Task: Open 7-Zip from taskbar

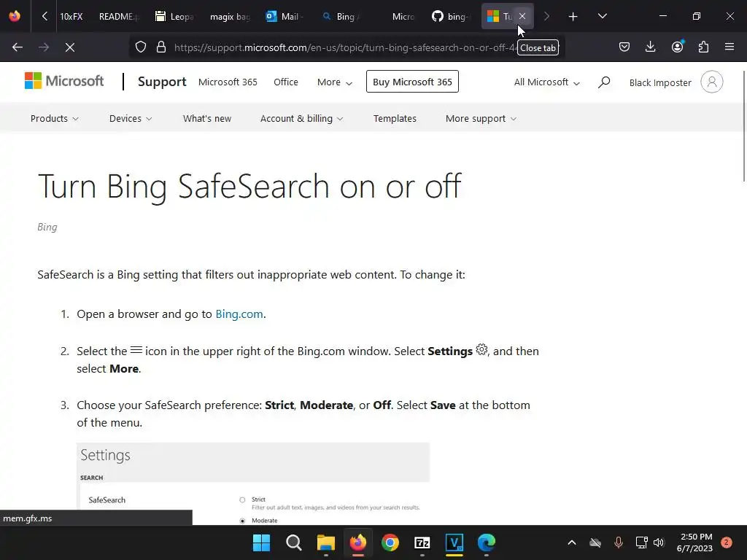Action: pos(422,542)
